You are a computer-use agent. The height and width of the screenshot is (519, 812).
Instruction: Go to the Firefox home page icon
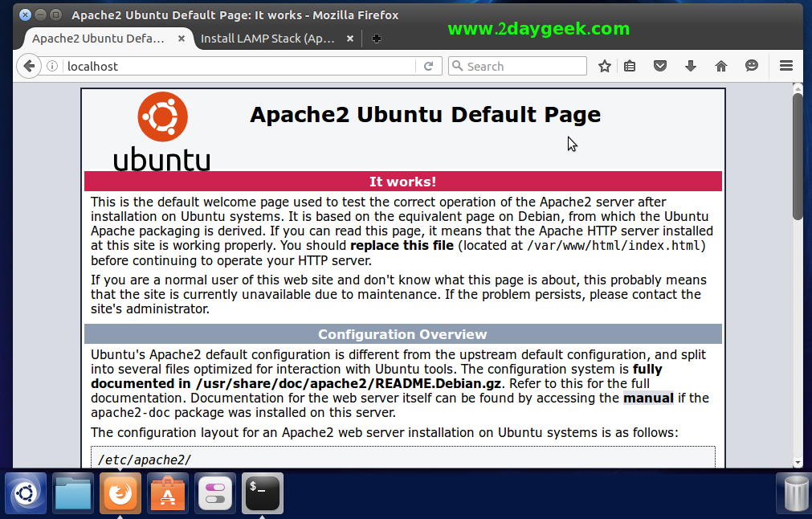pyautogui.click(x=721, y=67)
